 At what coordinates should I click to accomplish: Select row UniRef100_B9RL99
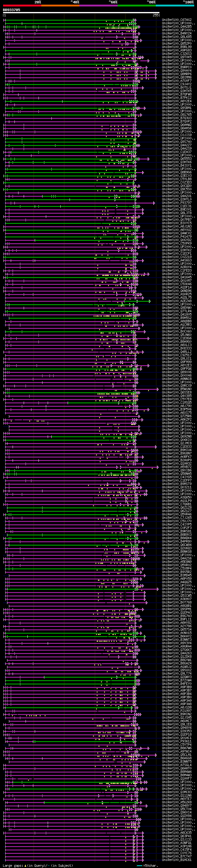pos(177,47)
